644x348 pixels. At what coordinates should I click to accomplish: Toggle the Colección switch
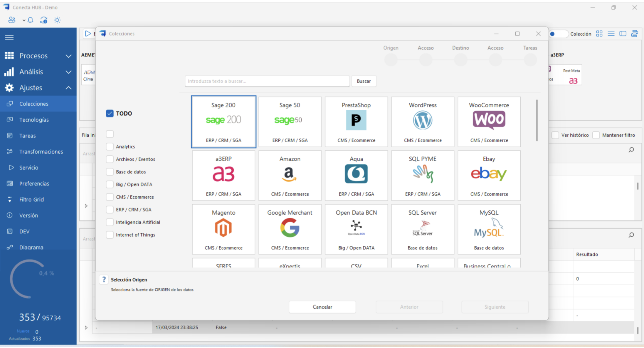click(558, 34)
